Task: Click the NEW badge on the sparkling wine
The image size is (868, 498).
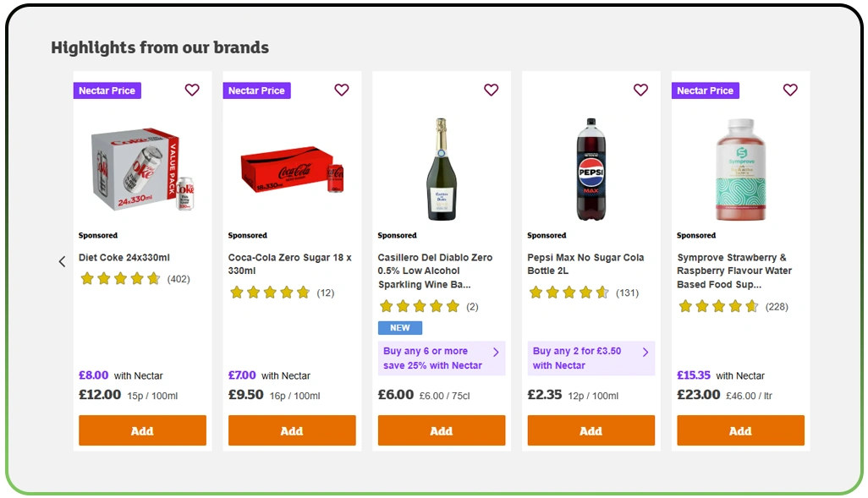Action: tap(399, 327)
